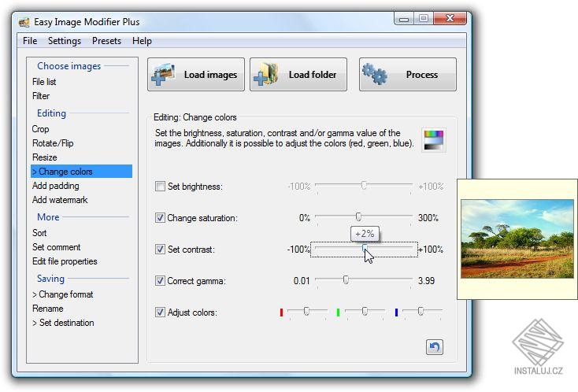Image resolution: width=578 pixels, height=392 pixels.
Task: Open the Presets menu
Action: [x=106, y=41]
